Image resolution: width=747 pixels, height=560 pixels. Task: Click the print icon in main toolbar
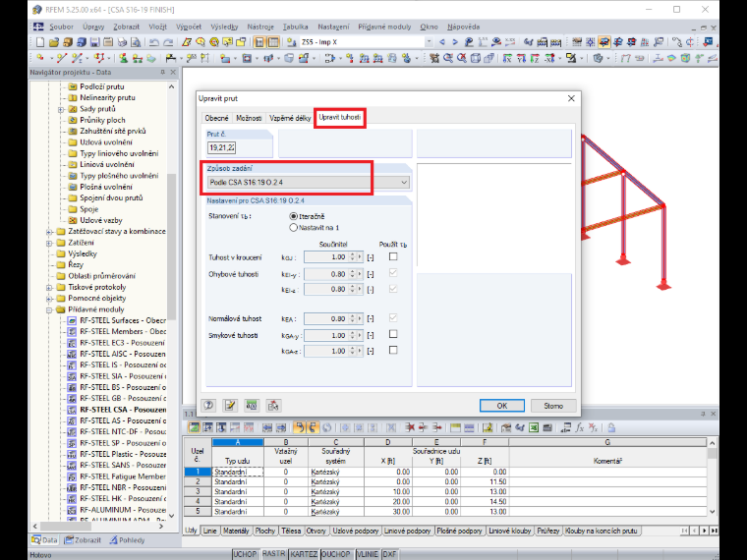click(x=122, y=42)
